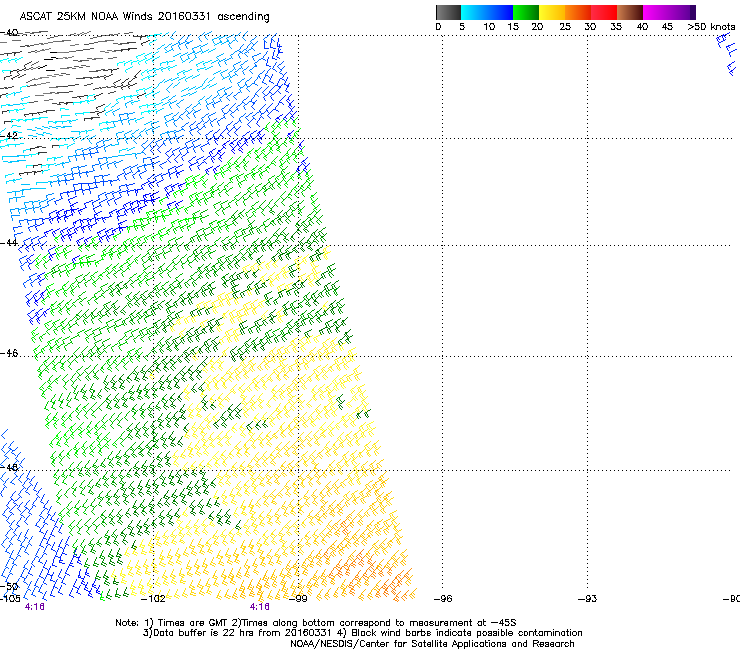Click the -48 latitude axis label
Screen dimensions: 740x650
tap(9, 467)
